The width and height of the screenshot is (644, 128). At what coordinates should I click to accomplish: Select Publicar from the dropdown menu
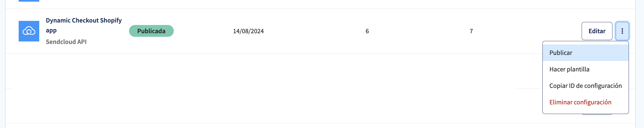tap(586, 53)
